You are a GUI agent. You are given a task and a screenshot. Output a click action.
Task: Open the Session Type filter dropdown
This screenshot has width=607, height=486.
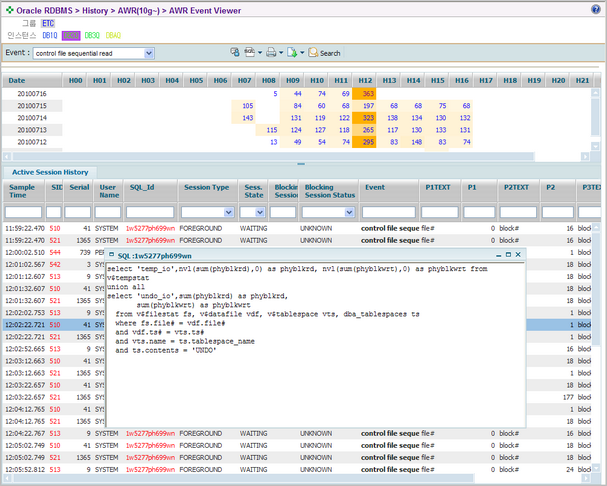click(x=229, y=212)
